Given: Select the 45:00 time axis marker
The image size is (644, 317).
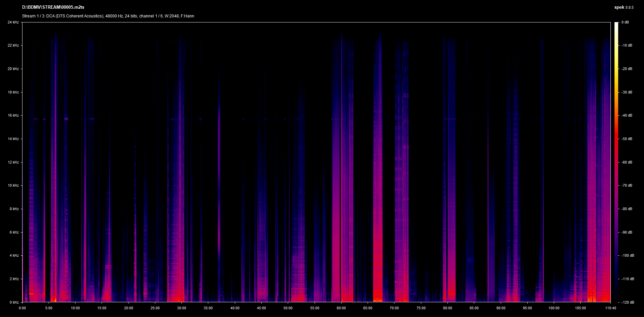Looking at the screenshot, I should pyautogui.click(x=261, y=308).
